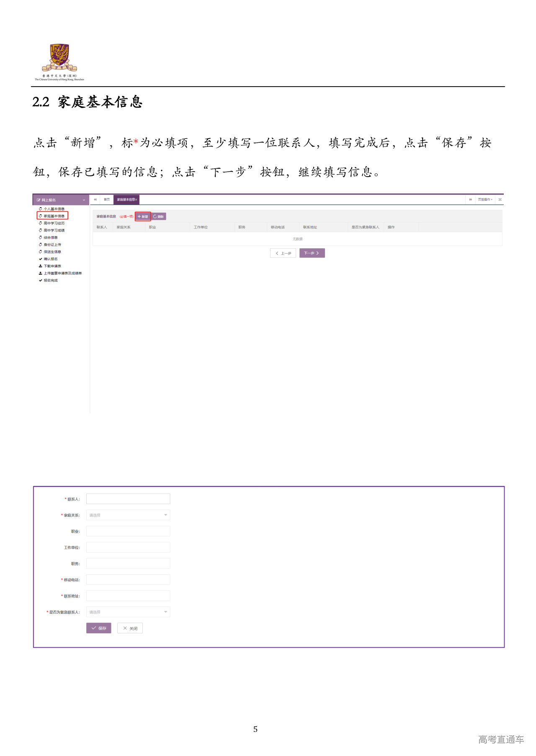Click the 保存 save button
Image resolution: width=536 pixels, height=756 pixels.
click(x=99, y=628)
